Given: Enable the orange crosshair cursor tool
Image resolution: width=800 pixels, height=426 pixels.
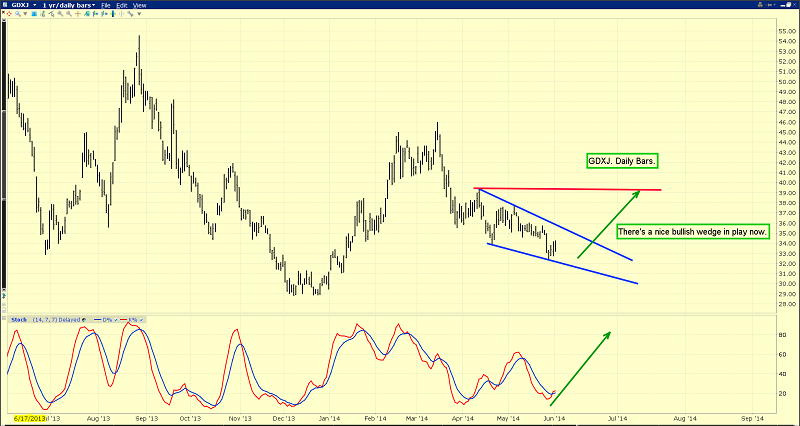Looking at the screenshot, I should click(78, 14).
